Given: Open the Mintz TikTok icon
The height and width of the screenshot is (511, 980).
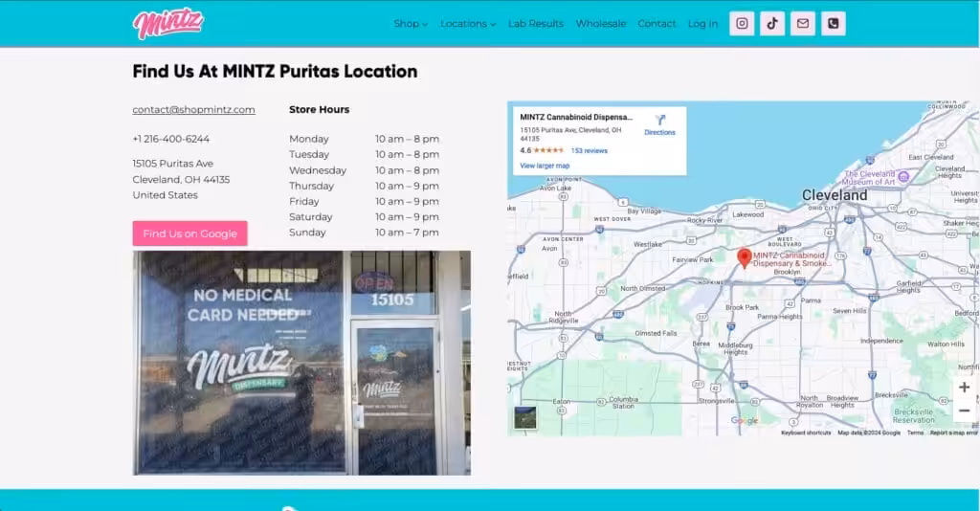Looking at the screenshot, I should (x=772, y=24).
